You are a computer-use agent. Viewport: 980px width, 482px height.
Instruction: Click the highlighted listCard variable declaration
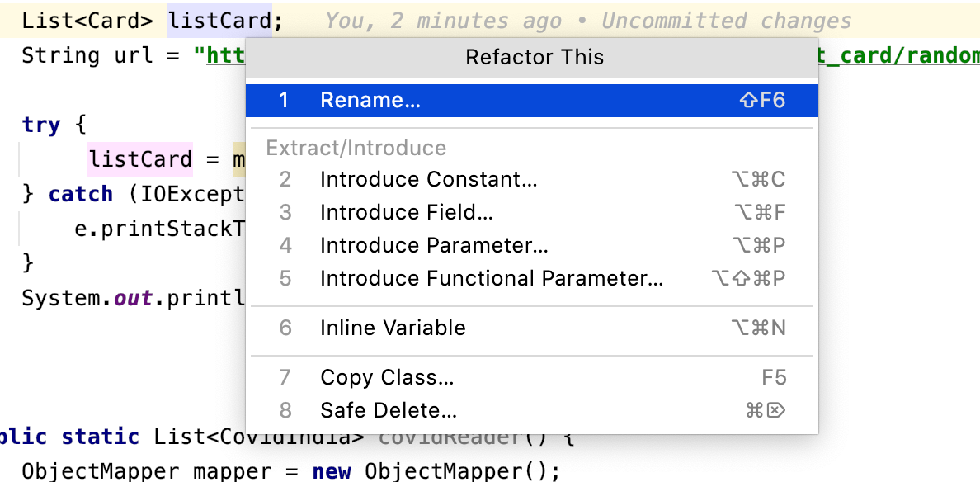(219, 21)
